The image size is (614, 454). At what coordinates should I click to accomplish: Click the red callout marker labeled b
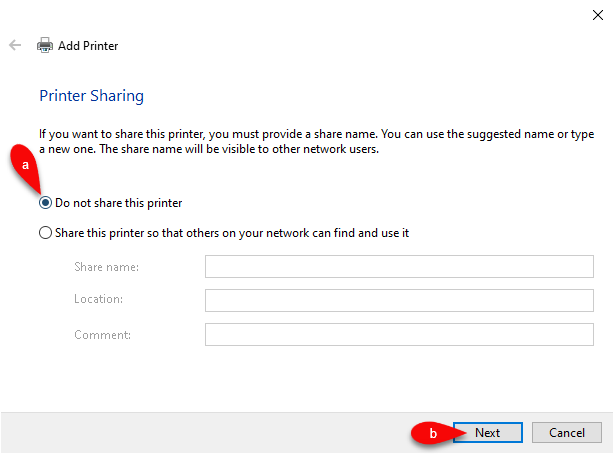pos(433,433)
